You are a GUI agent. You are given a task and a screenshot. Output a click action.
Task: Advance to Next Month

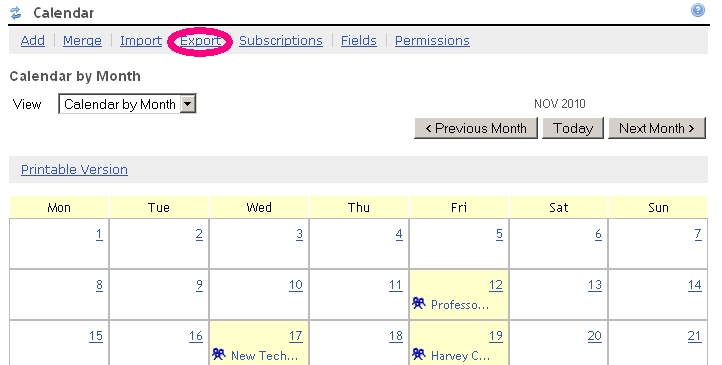tap(657, 128)
